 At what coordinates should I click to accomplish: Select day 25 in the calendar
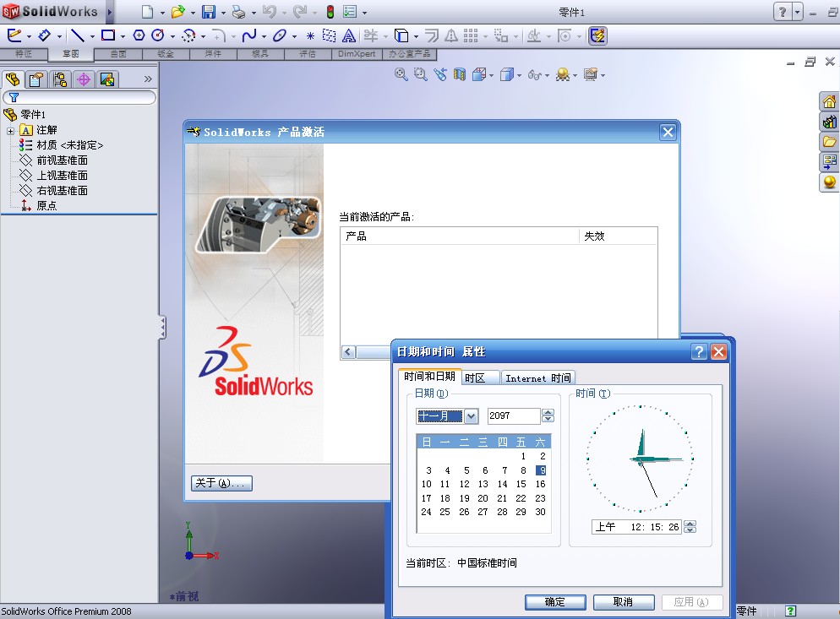coord(445,512)
